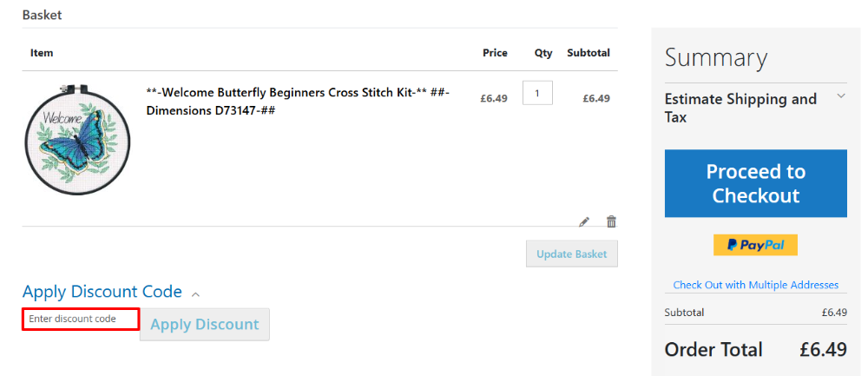Click the Order Total amount

pyautogui.click(x=823, y=349)
